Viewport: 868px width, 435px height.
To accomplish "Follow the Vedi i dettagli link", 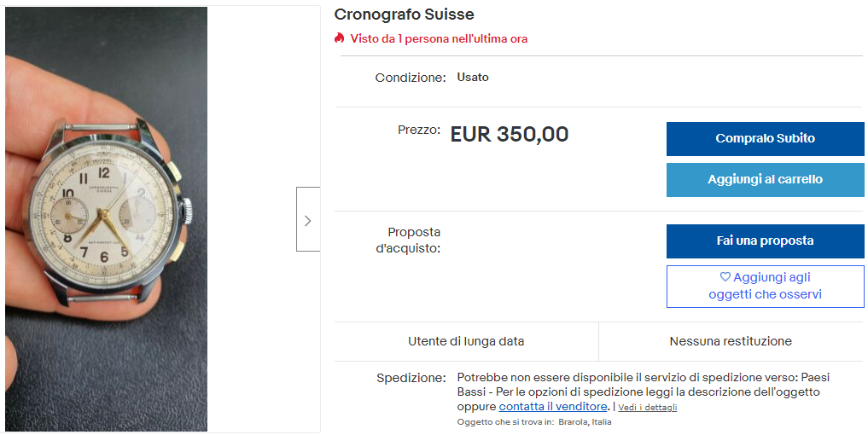I will pyautogui.click(x=648, y=408).
